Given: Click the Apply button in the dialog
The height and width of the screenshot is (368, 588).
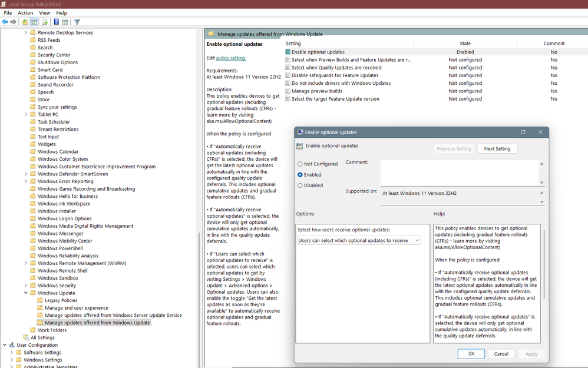Looking at the screenshot, I should pyautogui.click(x=531, y=354).
